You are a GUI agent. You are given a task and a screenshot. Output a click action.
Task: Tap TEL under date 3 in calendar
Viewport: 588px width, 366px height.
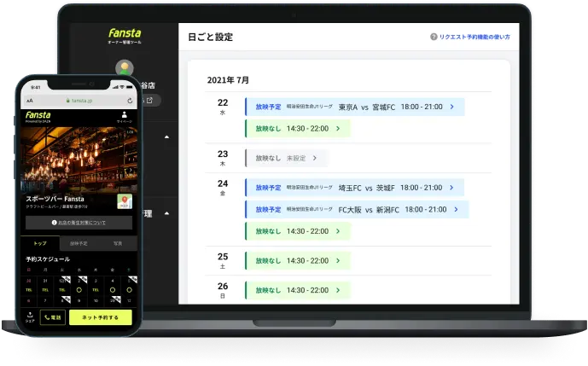[x=96, y=290]
